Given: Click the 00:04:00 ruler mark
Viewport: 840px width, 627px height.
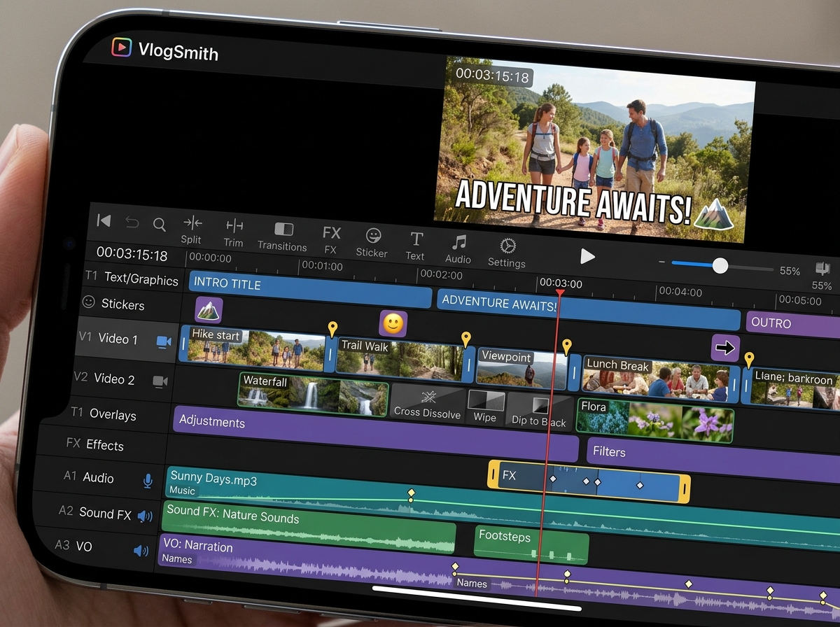Looking at the screenshot, I should pos(680,291).
